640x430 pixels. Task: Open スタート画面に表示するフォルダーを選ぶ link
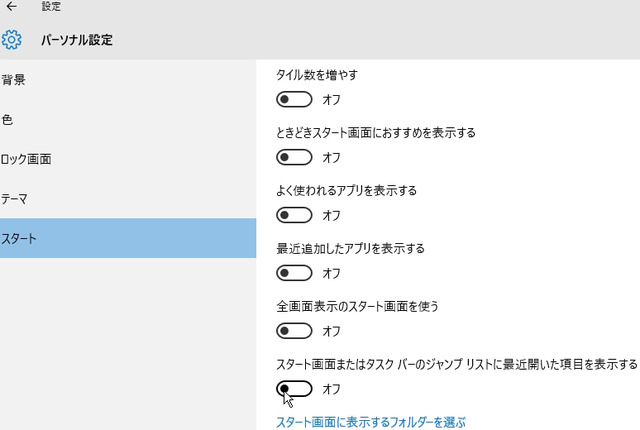coord(371,422)
